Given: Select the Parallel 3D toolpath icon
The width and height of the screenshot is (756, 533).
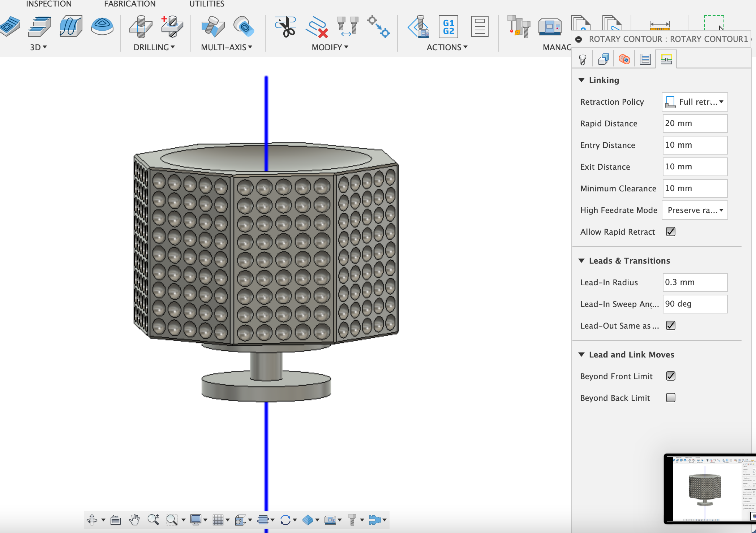Looking at the screenshot, I should pos(71,26).
